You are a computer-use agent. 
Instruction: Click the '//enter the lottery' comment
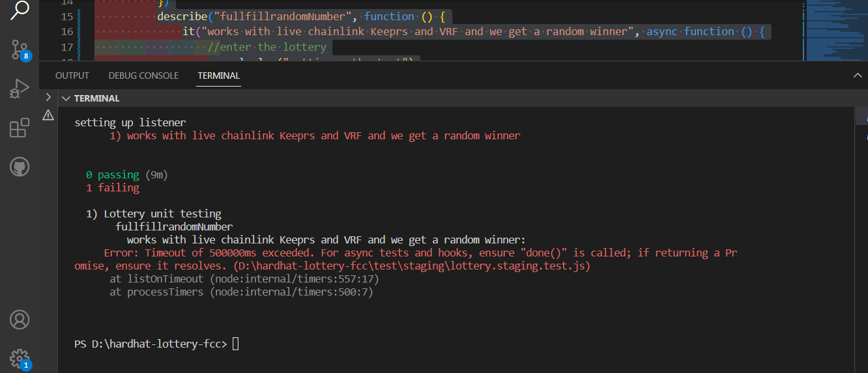pyautogui.click(x=267, y=47)
